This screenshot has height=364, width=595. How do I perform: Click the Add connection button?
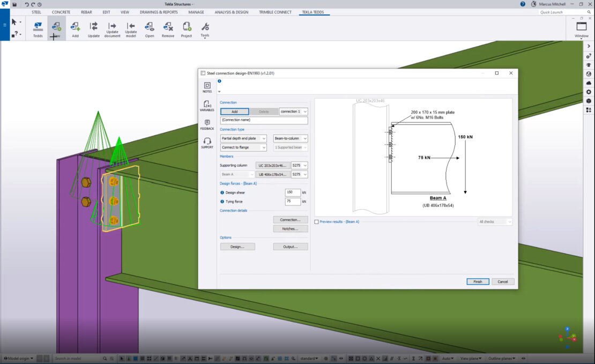(x=234, y=112)
